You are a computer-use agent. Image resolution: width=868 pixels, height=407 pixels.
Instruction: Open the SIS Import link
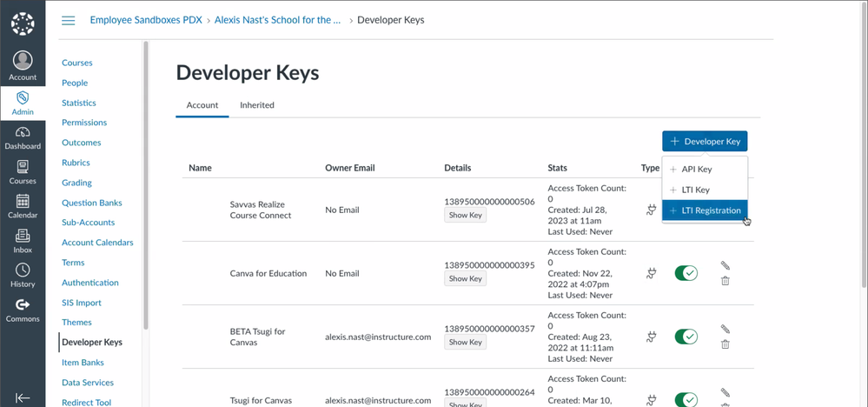(x=82, y=303)
